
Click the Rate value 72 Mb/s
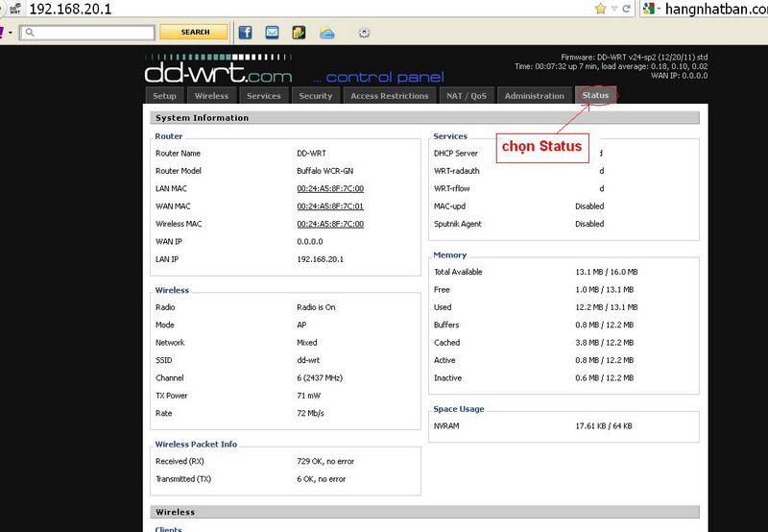click(x=310, y=413)
